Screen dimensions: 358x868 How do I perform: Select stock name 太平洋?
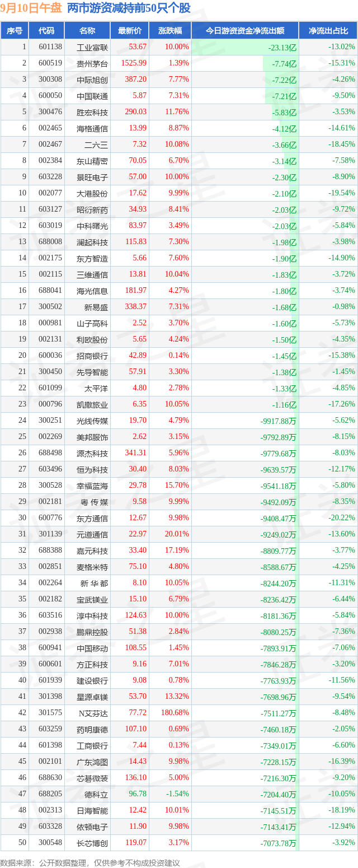(96, 388)
